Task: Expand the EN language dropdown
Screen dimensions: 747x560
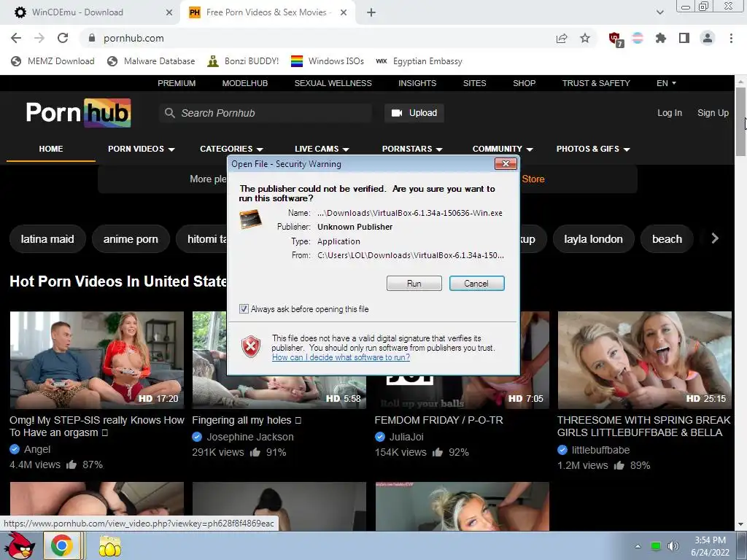Action: (666, 83)
